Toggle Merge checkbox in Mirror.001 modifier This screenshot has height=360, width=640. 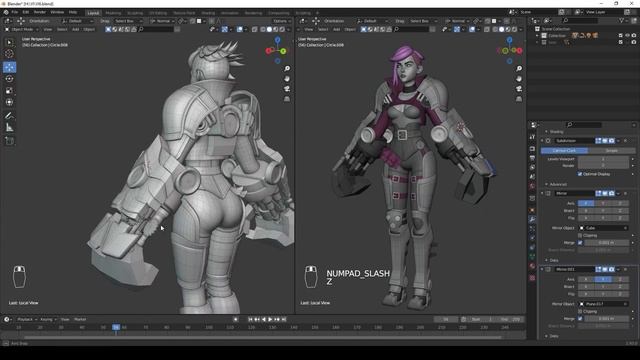[580, 319]
